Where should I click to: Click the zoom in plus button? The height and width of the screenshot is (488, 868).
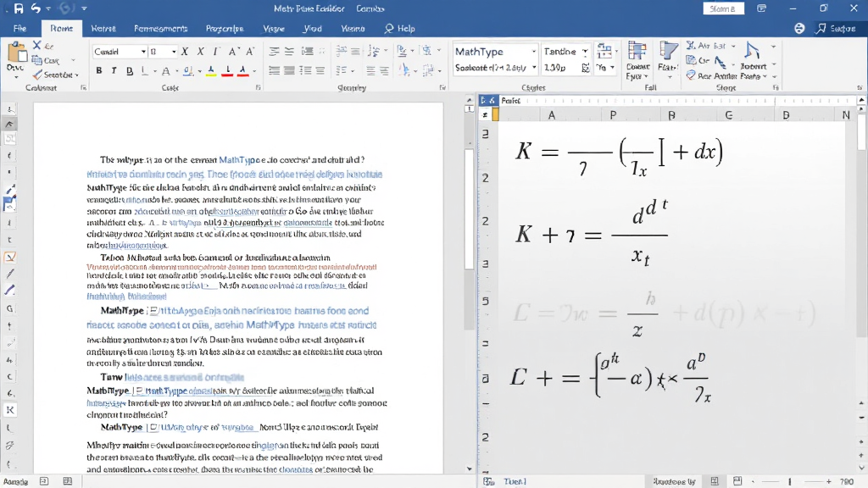[829, 481]
